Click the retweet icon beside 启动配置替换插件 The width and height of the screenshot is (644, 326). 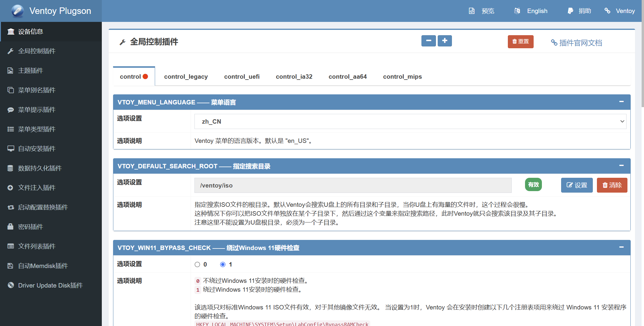(11, 207)
